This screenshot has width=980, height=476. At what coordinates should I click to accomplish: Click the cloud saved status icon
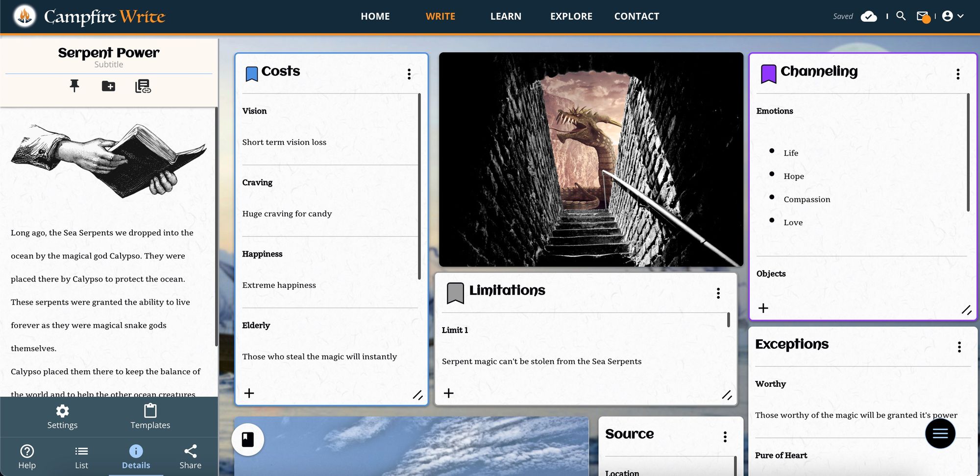point(869,17)
